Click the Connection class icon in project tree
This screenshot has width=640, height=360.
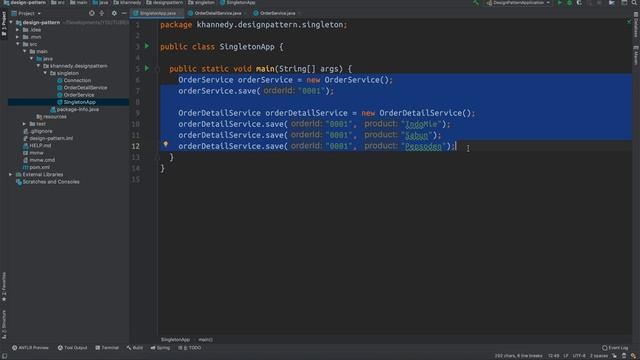click(x=60, y=80)
